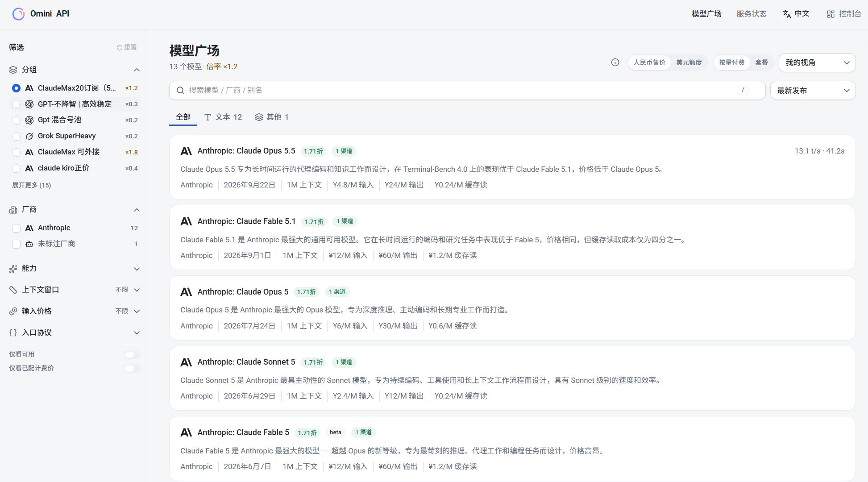This screenshot has height=482, width=868.
Task: Click the console grid icon
Action: point(831,14)
